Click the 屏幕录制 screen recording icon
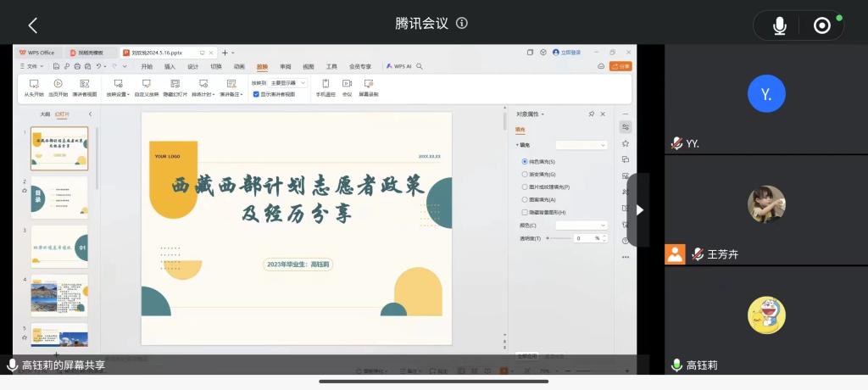This screenshot has width=868, height=390. 368,84
